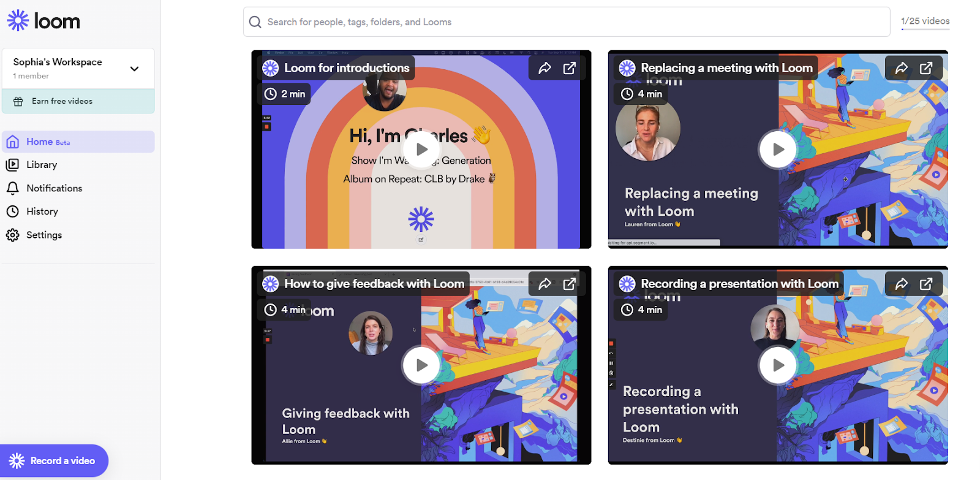Viewport: 980px width, 480px height.
Task: Open the Library section
Action: tap(42, 165)
